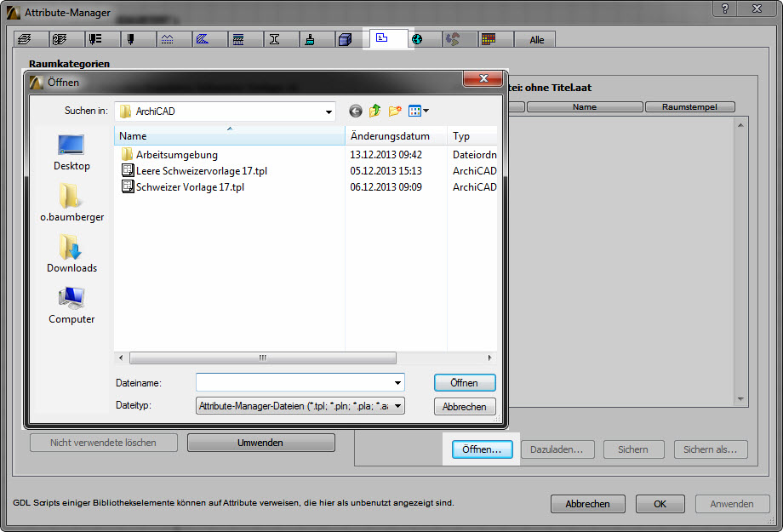Screen dimensions: 783x532
Task: Click the Umwenden button
Action: (x=260, y=443)
